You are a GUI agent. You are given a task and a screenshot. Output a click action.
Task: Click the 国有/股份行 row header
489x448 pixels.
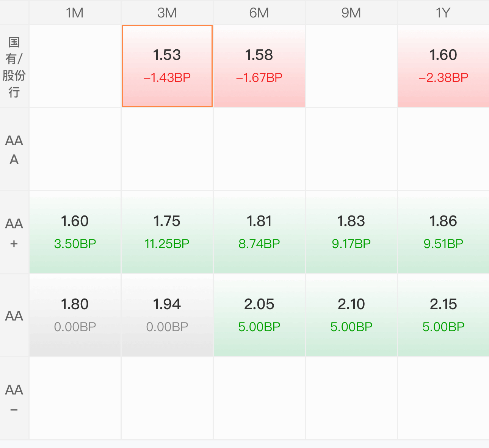click(14, 66)
